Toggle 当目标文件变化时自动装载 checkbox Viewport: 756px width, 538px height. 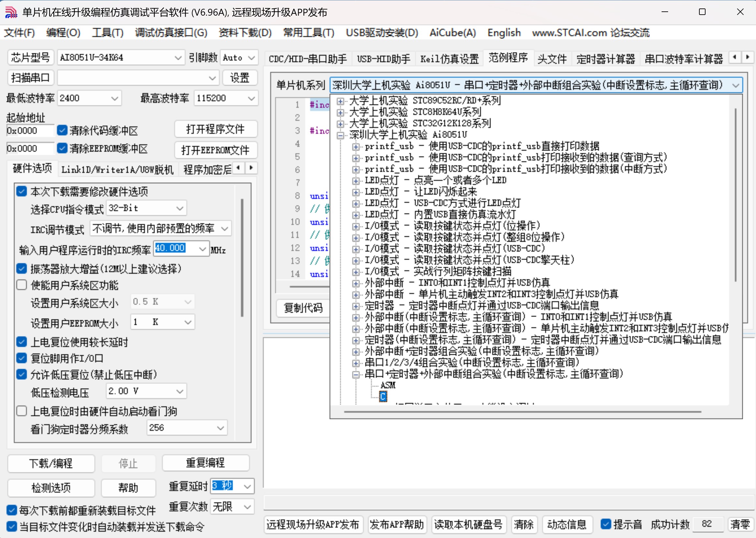click(x=12, y=526)
